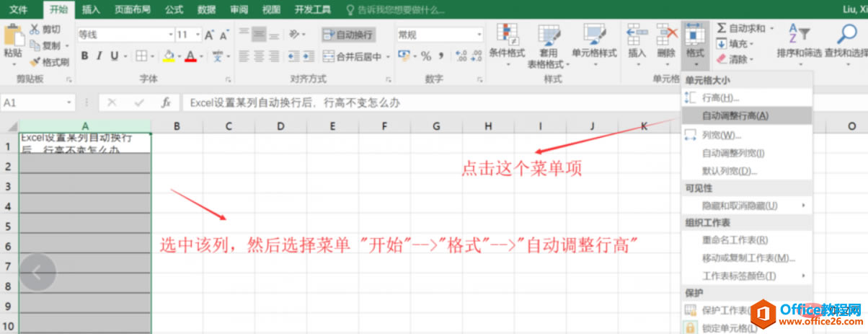Expand Tab Color (工作表标签颜色) submenu
This screenshot has width=868, height=334.
(x=802, y=276)
